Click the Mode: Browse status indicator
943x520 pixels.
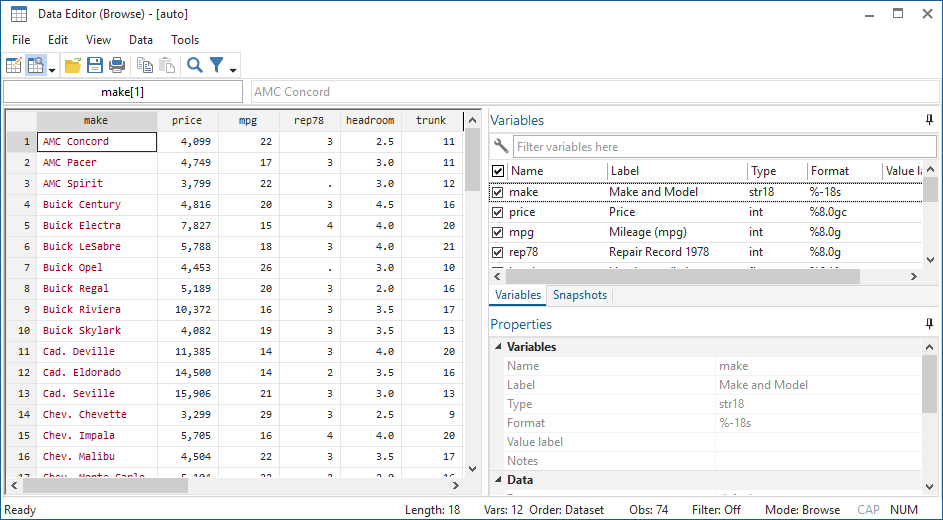802,510
